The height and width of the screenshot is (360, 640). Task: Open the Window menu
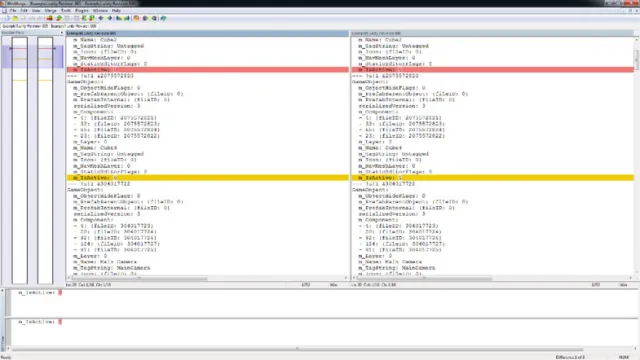coord(100,11)
